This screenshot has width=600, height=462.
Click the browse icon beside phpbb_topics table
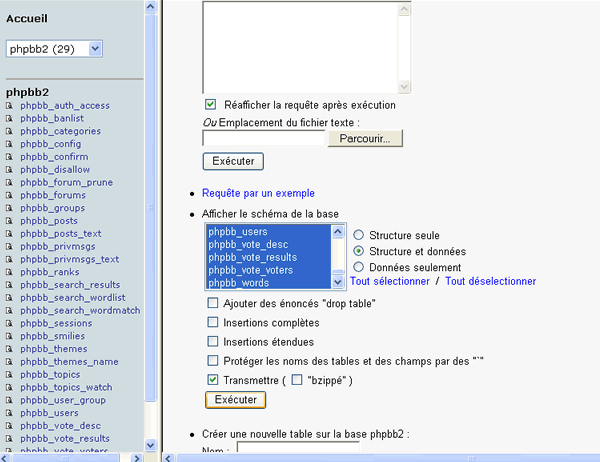[9, 375]
